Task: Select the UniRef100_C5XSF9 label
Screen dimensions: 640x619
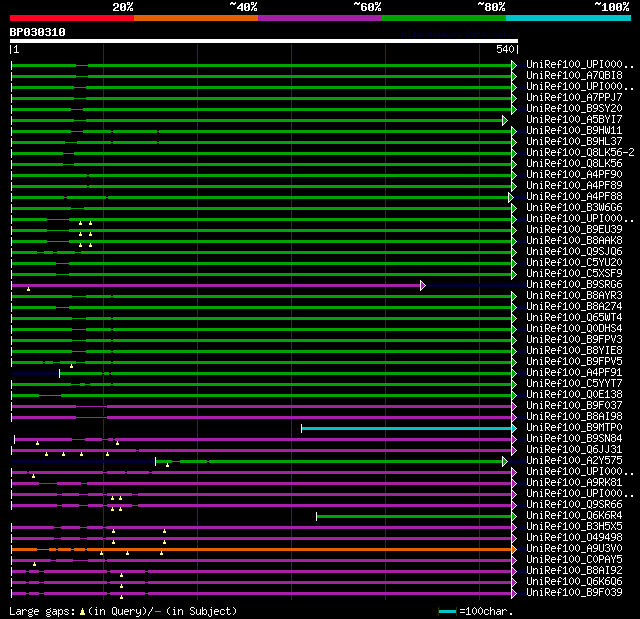Action: (574, 274)
